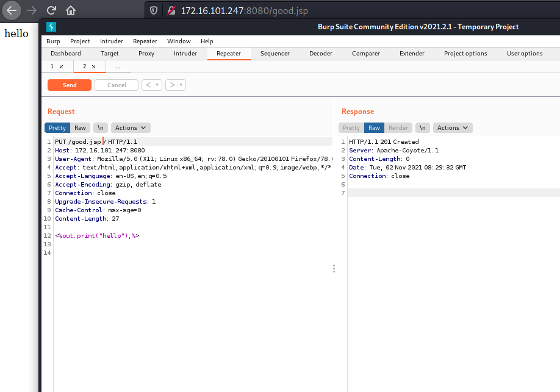Viewport: 560px width, 392px height.
Task: Toggle Request Raw view
Action: point(80,128)
